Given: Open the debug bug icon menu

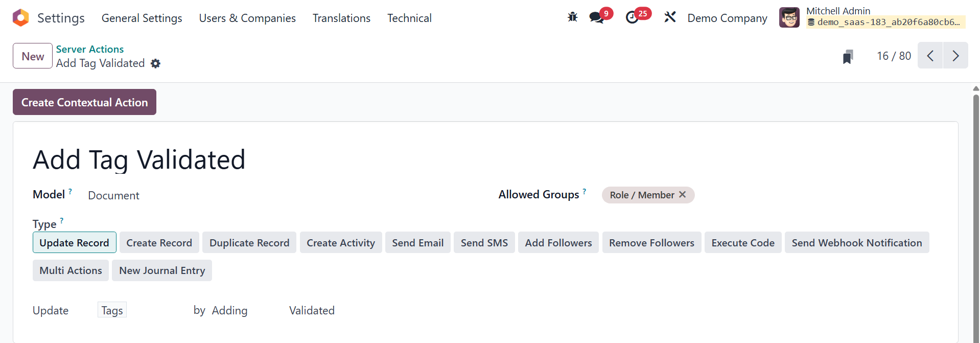Looking at the screenshot, I should tap(572, 17).
